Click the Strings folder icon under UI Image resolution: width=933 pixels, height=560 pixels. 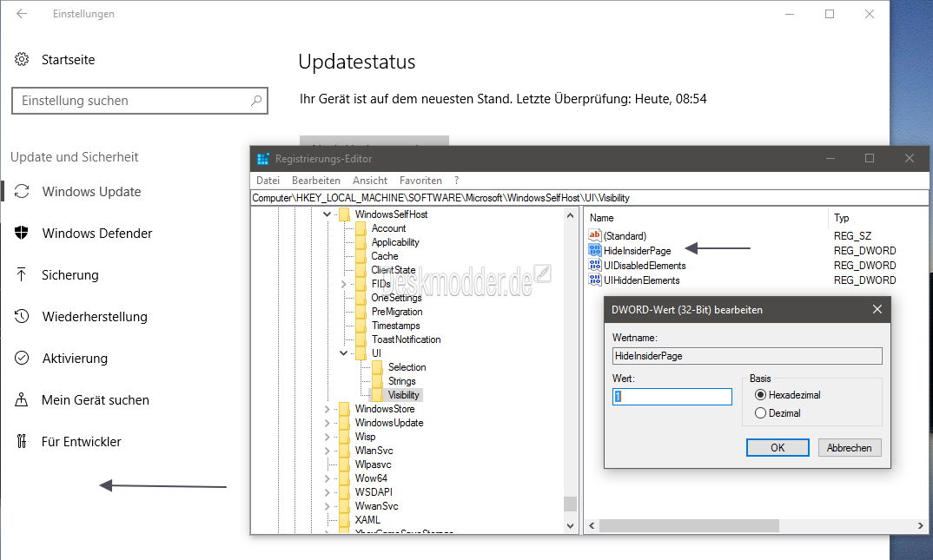point(377,381)
